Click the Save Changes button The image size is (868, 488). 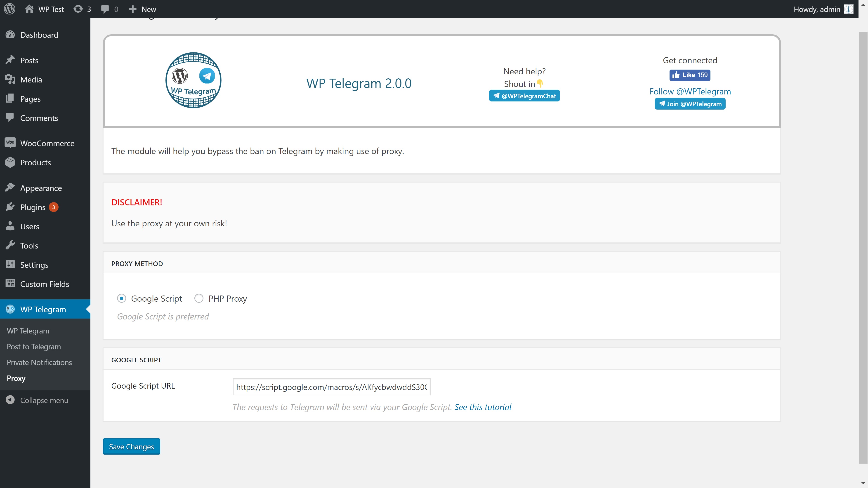pyautogui.click(x=131, y=447)
